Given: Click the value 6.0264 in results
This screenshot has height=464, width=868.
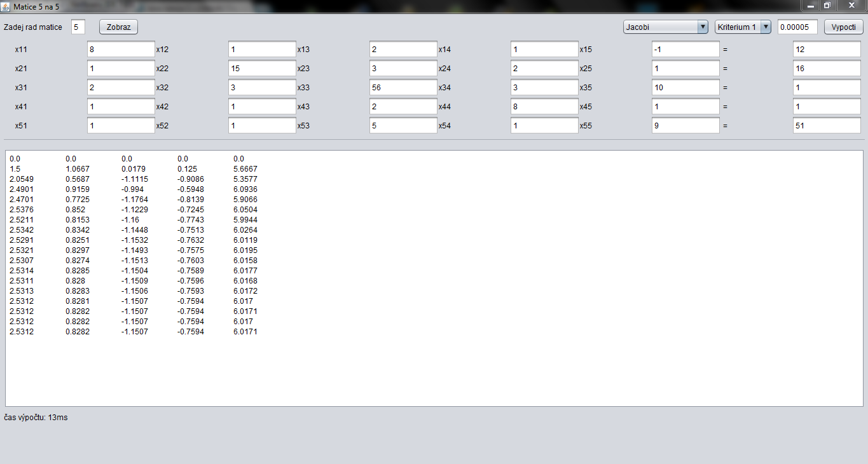Looking at the screenshot, I should click(245, 230).
